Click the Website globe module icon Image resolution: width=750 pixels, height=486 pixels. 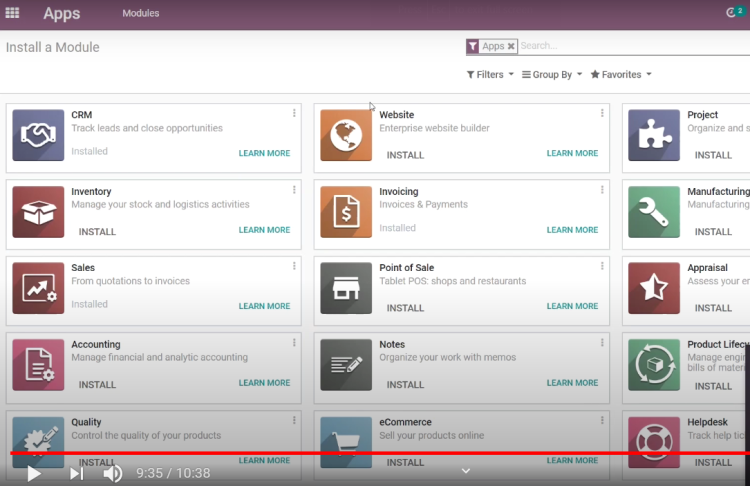[x=346, y=135]
